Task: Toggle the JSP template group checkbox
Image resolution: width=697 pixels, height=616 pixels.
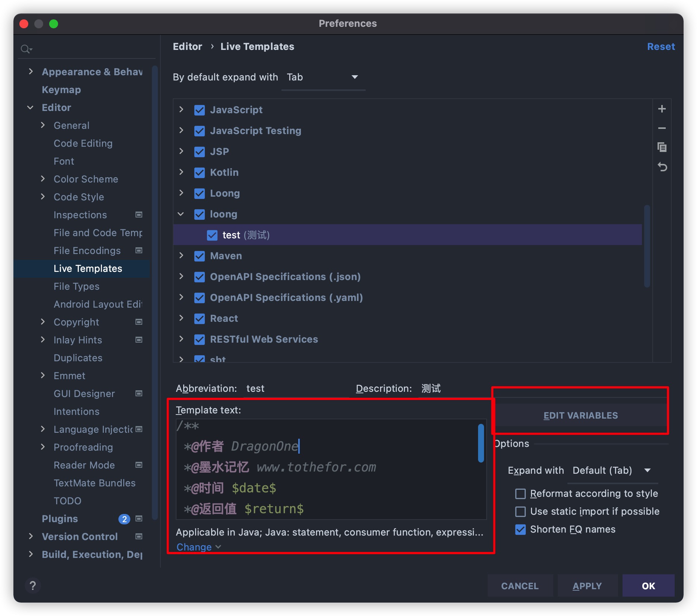Action: coord(200,152)
